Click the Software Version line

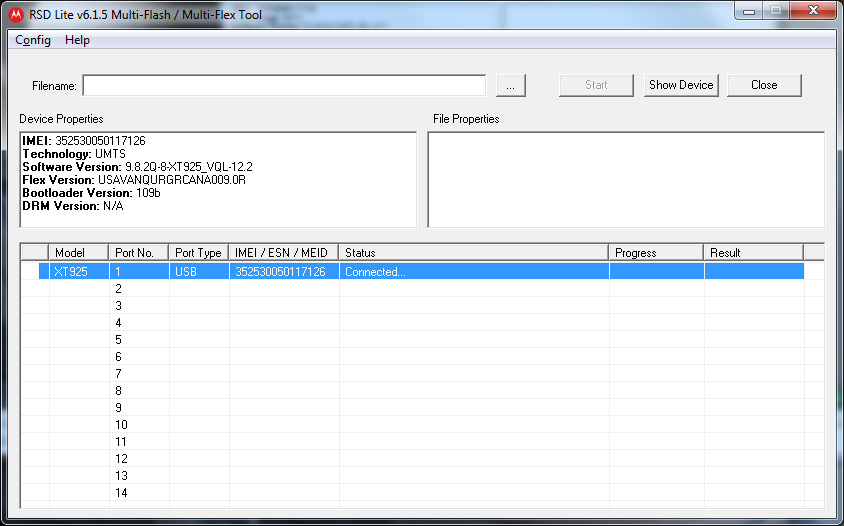coord(137,167)
